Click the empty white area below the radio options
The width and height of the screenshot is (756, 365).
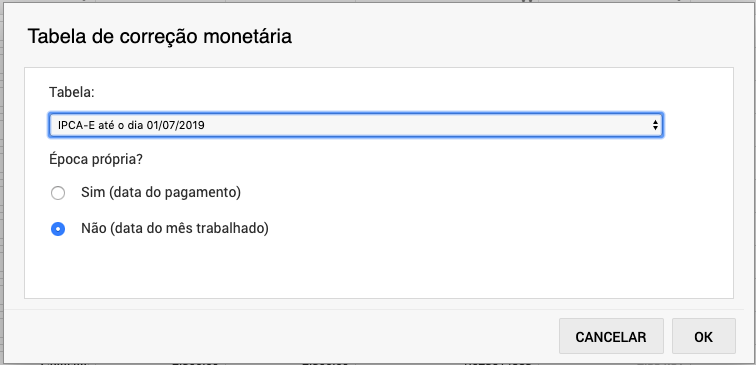click(378, 270)
